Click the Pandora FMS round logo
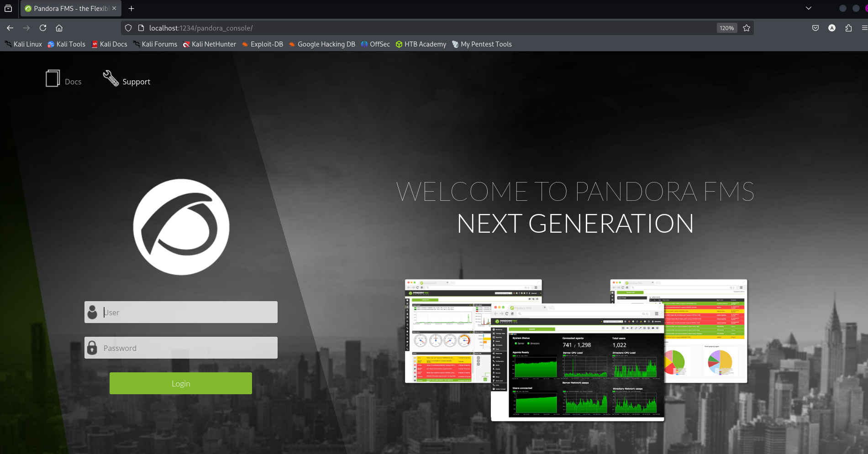This screenshot has height=454, width=868. pyautogui.click(x=181, y=227)
